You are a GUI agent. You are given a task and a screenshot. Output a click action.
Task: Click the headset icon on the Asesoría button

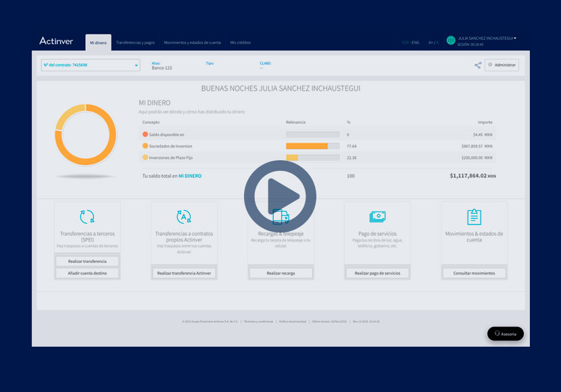click(x=497, y=334)
